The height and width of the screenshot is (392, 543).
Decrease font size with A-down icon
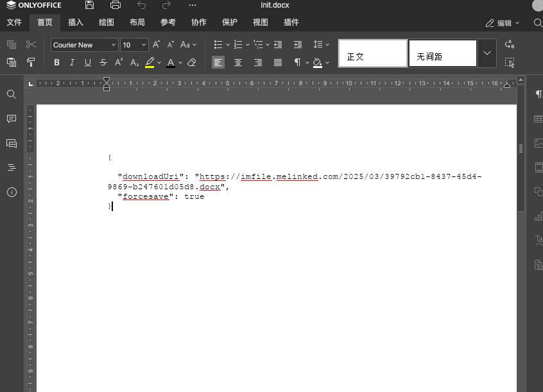[x=170, y=44]
